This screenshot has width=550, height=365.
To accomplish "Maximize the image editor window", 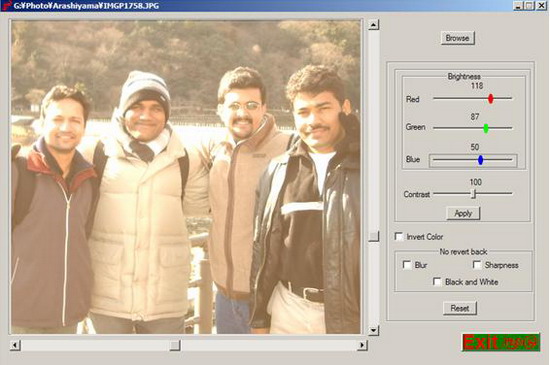I will click(530, 6).
